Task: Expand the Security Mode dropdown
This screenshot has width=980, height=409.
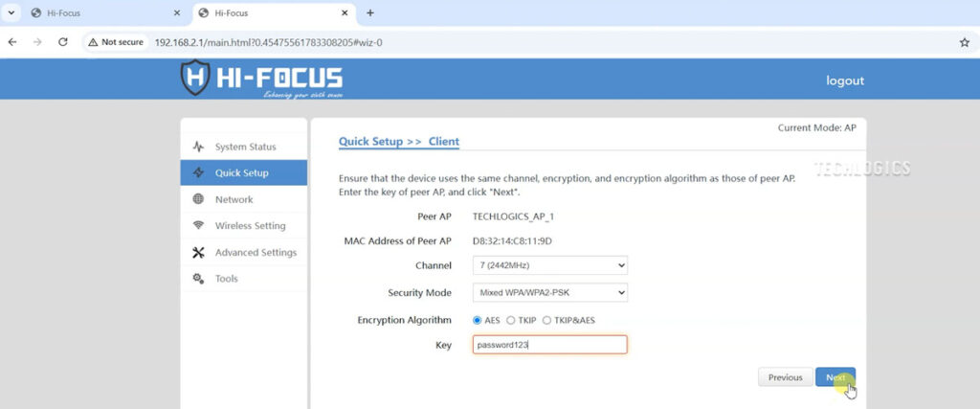Action: pos(550,292)
